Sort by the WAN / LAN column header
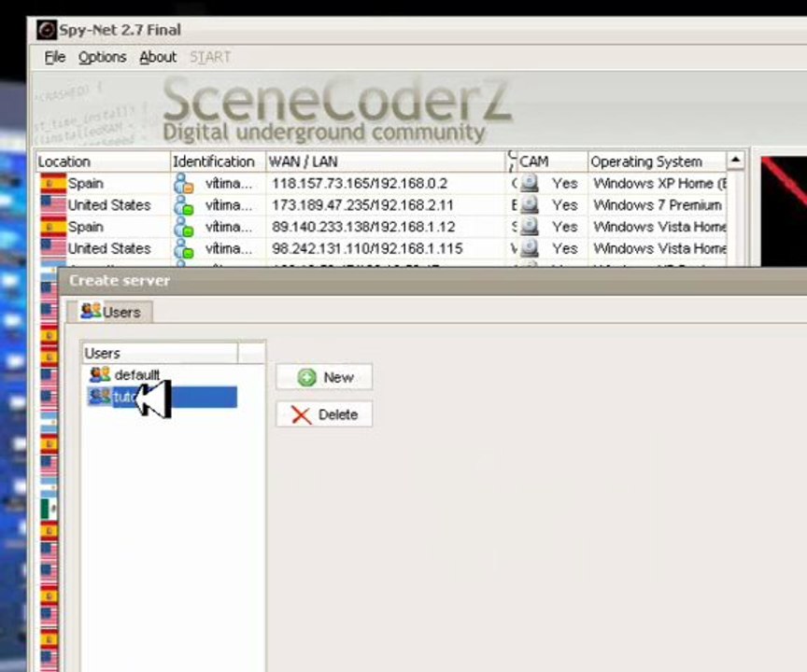Image resolution: width=807 pixels, height=672 pixels. tap(386, 161)
